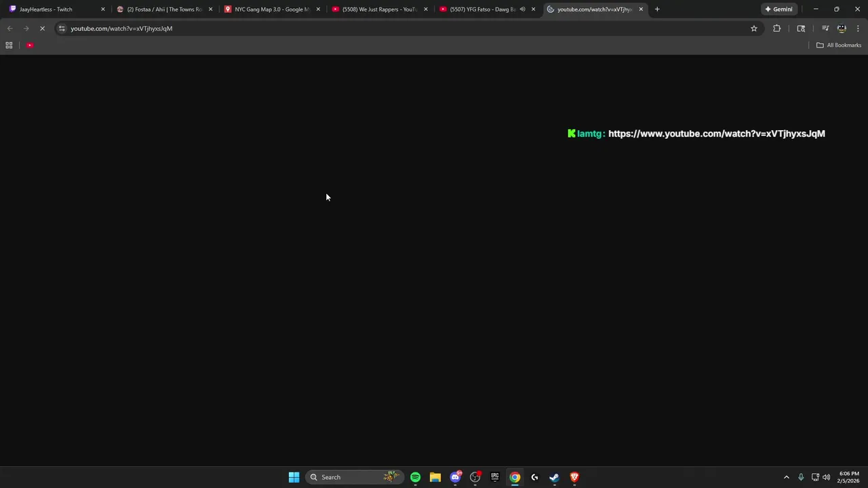
Task: Open Logitech G Hub from taskbar
Action: [534, 477]
